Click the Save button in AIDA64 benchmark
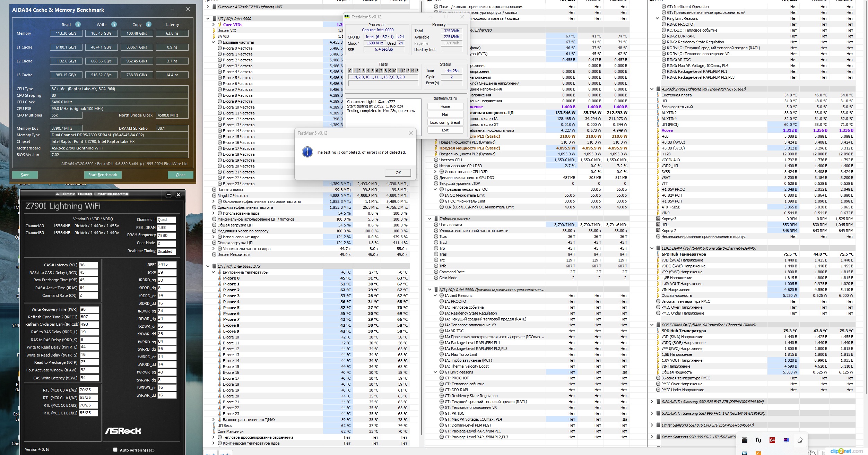The width and height of the screenshot is (868, 455). (25, 175)
